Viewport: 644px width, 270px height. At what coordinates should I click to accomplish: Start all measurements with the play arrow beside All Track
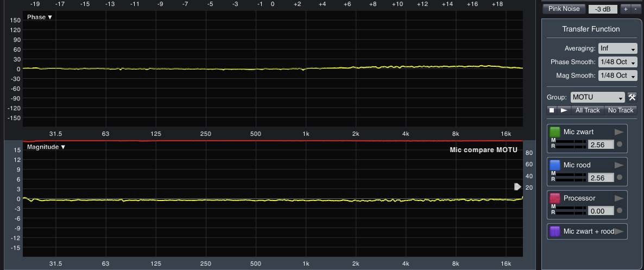(564, 110)
